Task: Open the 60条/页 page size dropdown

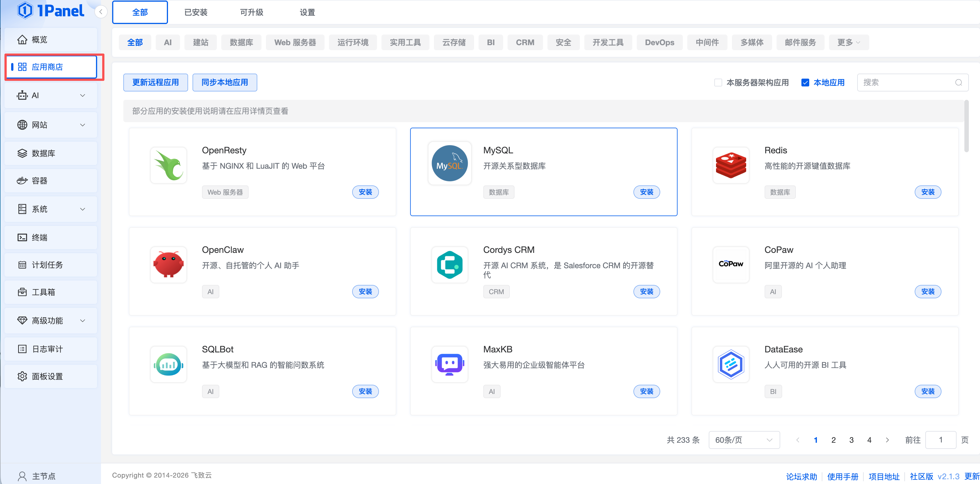Action: pos(744,439)
